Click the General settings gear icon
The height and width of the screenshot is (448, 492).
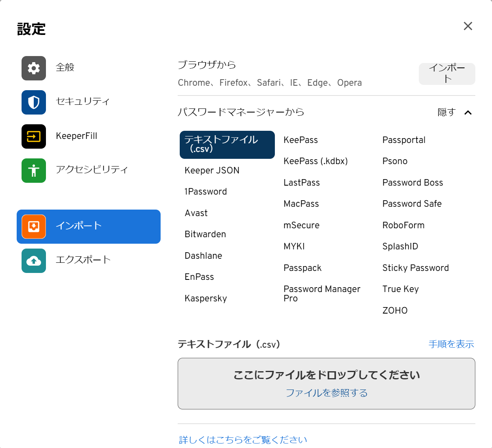(x=34, y=68)
